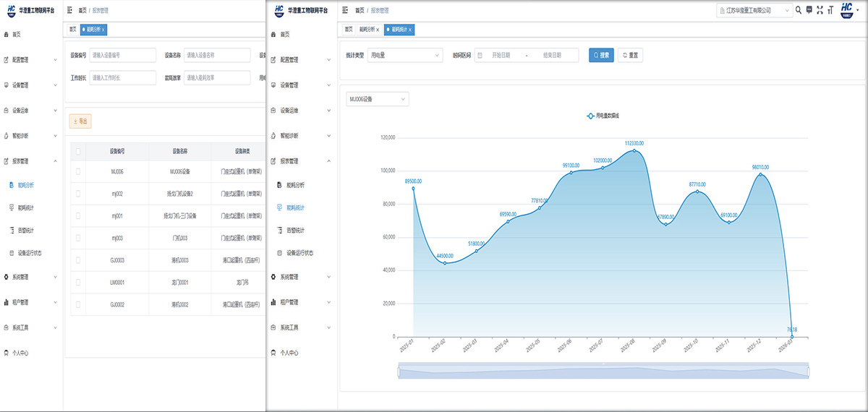This screenshot has height=412, width=868.
Task: Select the active 能耗统计 tab
Action: (399, 30)
